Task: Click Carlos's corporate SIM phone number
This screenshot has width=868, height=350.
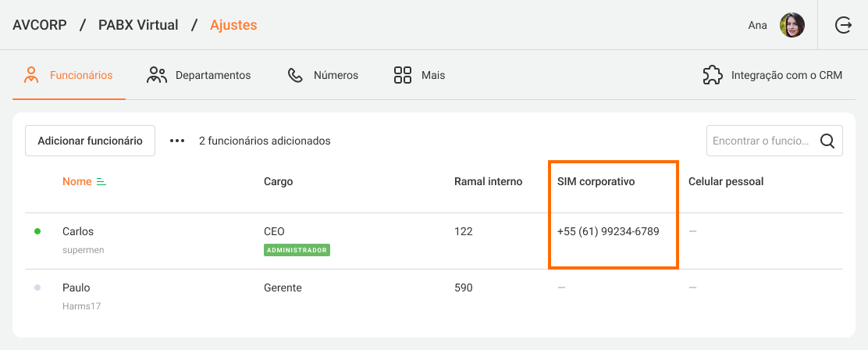Action: pos(608,231)
